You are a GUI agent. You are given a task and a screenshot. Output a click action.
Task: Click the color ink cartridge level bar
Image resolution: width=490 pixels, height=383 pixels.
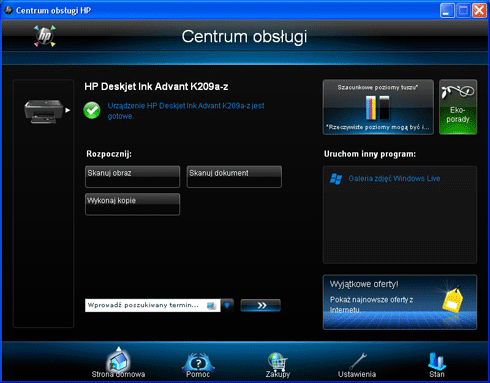tap(371, 107)
